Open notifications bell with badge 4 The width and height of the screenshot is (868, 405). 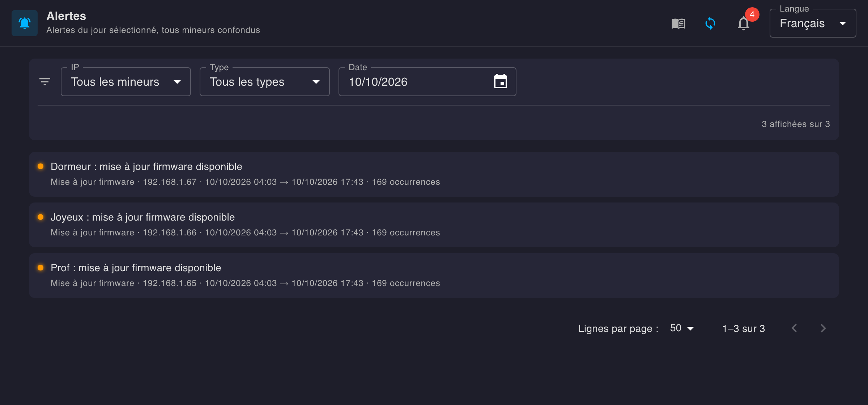[744, 24]
